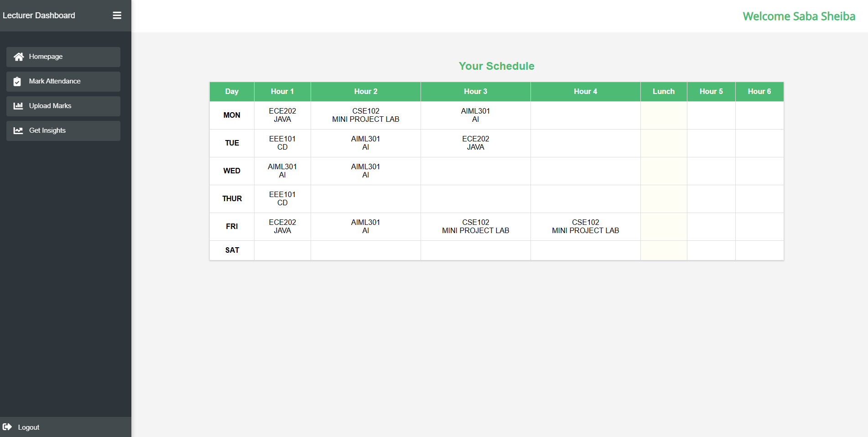Log out using the Logout link
Screen dimensions: 868x437
(28, 427)
